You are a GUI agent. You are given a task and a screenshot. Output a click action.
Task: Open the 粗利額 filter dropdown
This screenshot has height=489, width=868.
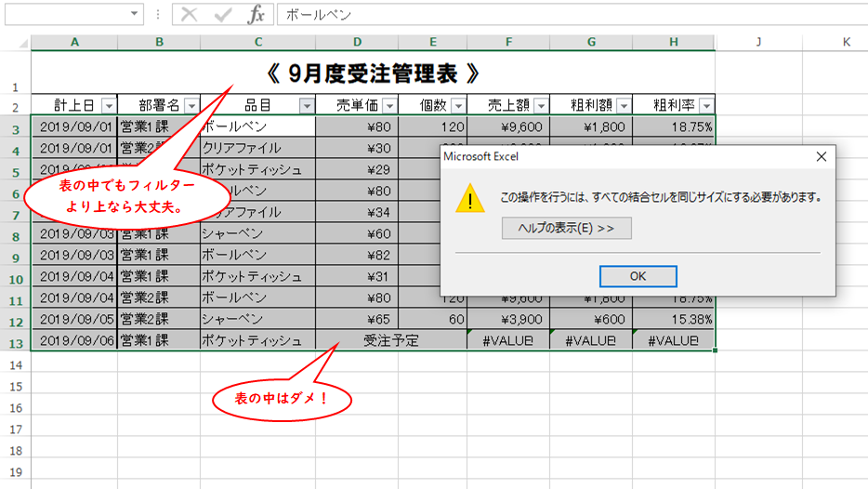click(x=623, y=106)
